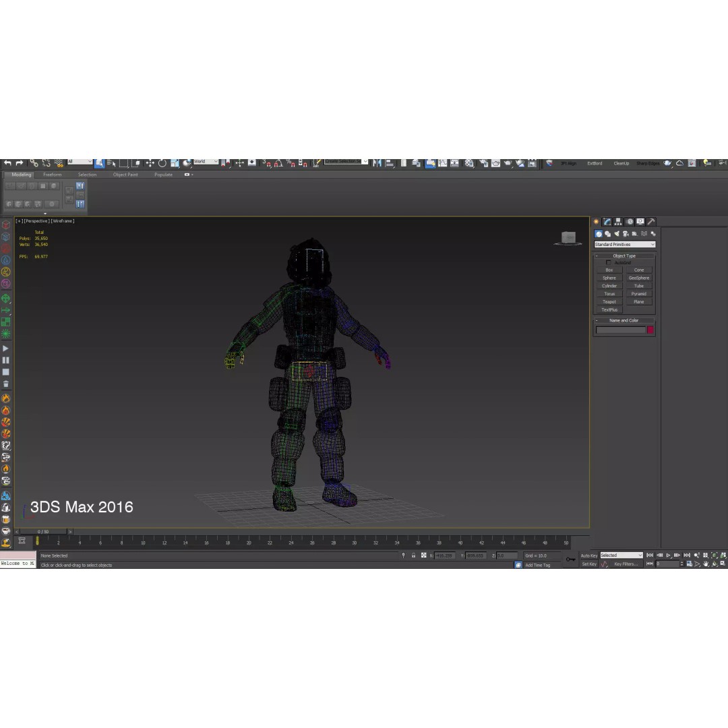Click the time slider showing 0 / 50
Image resolution: width=728 pixels, height=728 pixels.
click(43, 532)
